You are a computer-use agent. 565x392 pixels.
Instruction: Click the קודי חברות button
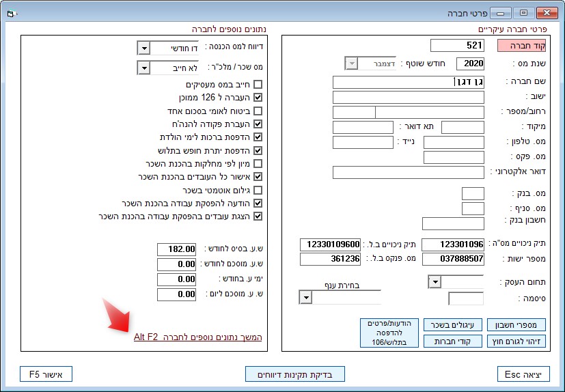(x=452, y=341)
